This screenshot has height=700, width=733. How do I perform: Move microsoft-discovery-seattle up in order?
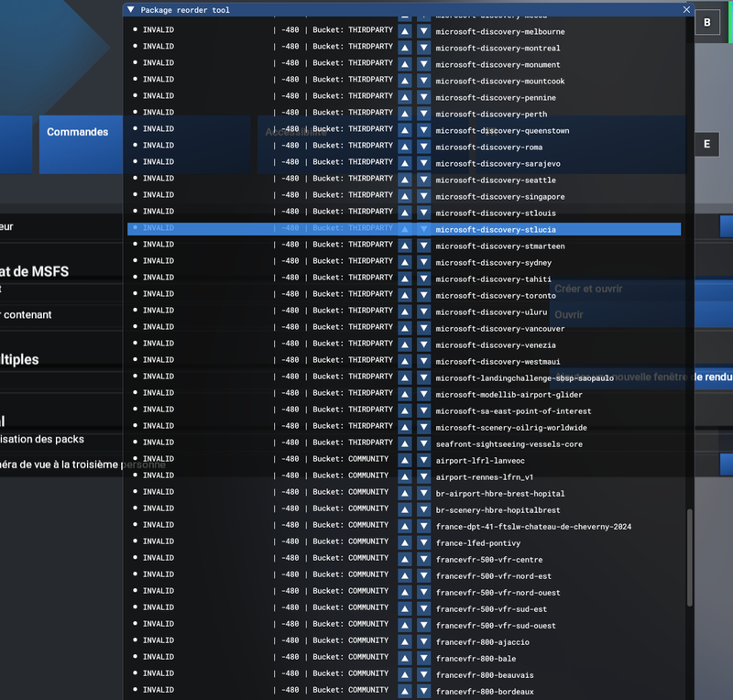pyautogui.click(x=405, y=180)
